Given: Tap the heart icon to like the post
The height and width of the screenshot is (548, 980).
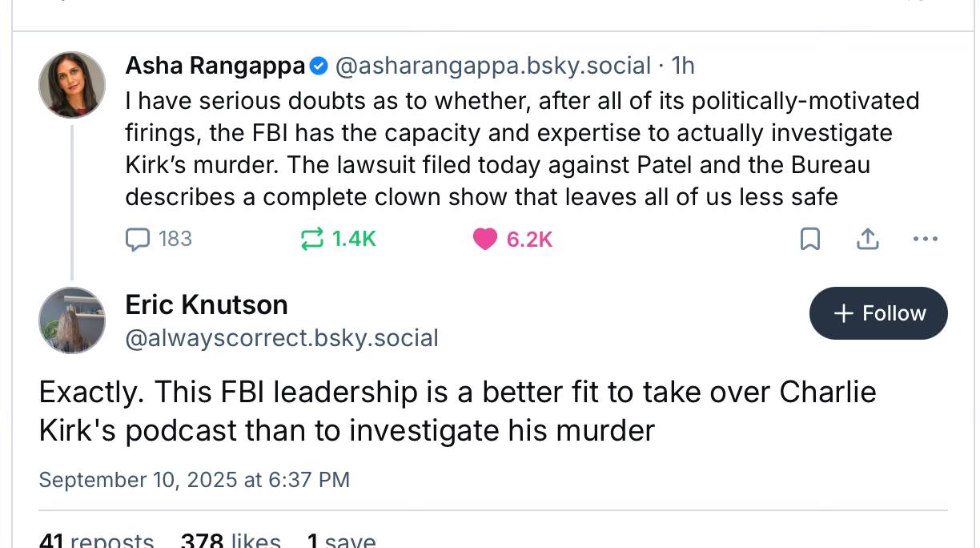Looking at the screenshot, I should pos(484,239).
